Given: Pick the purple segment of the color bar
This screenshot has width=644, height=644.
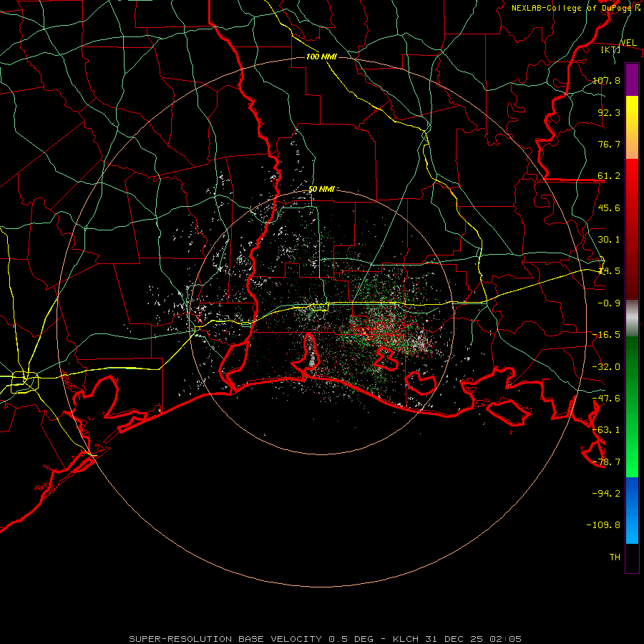Looking at the screenshot, I should coord(632,80).
